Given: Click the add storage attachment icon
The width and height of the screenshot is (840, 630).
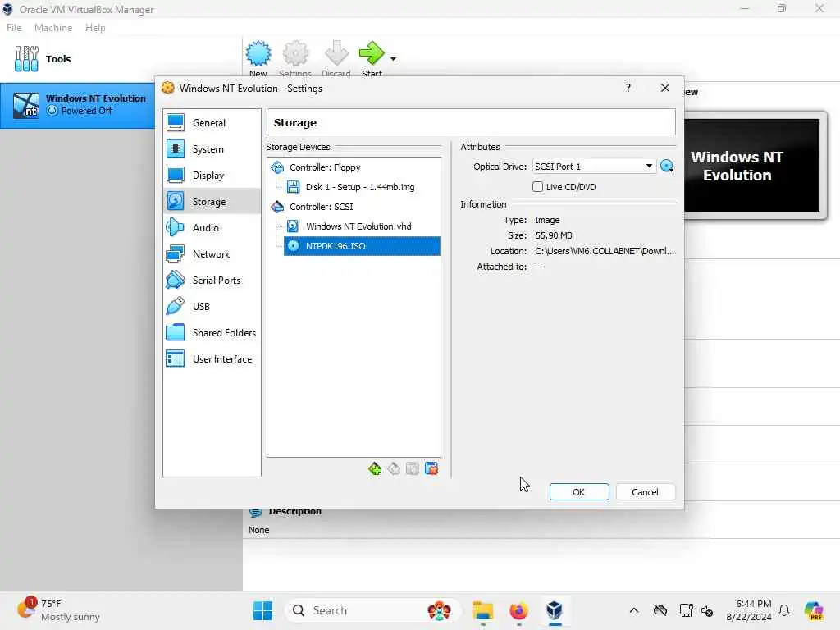Looking at the screenshot, I should pos(413,468).
